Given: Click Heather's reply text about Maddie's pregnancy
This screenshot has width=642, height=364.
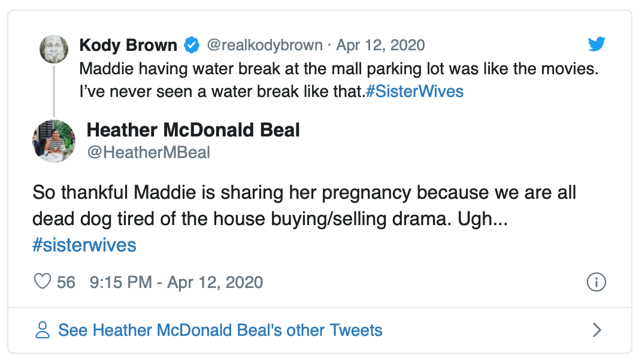Looking at the screenshot, I should (x=304, y=193).
